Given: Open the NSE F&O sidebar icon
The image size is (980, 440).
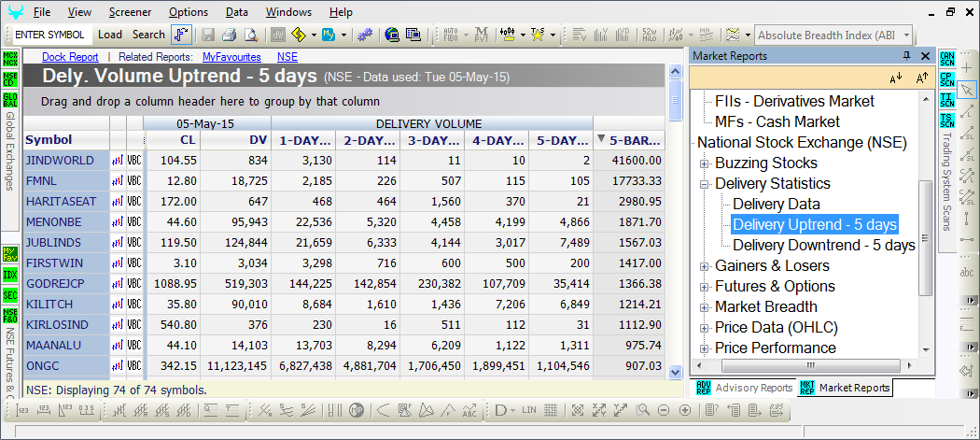Looking at the screenshot, I should [10, 316].
